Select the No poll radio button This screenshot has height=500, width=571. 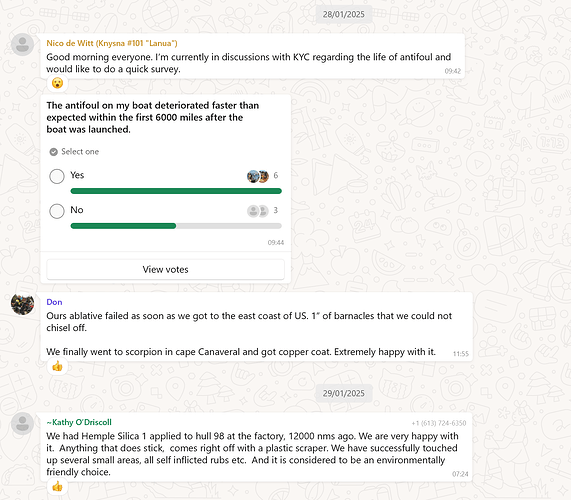57,211
